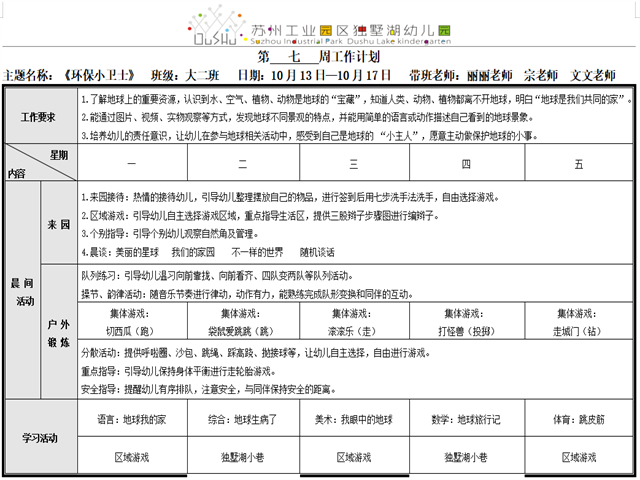This screenshot has height=480, width=640.
Task: Click the 体育：跳皮筋 activity cell
Action: (x=579, y=420)
